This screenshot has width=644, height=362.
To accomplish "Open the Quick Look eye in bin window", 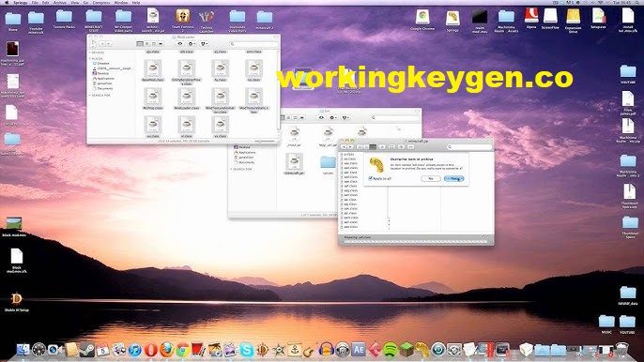I will coord(321,118).
